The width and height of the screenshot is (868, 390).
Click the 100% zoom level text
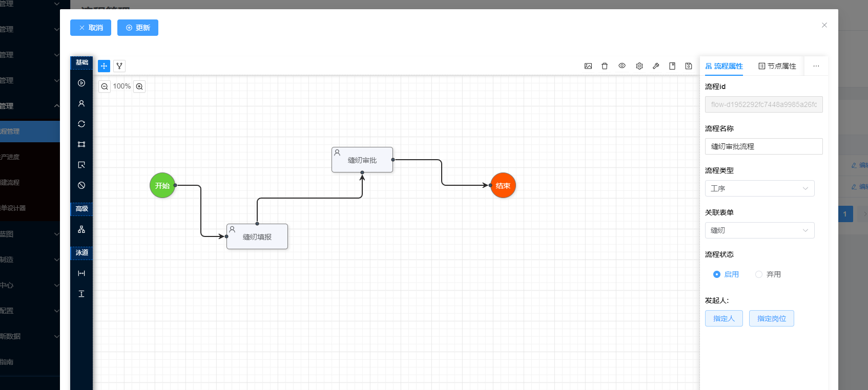122,86
